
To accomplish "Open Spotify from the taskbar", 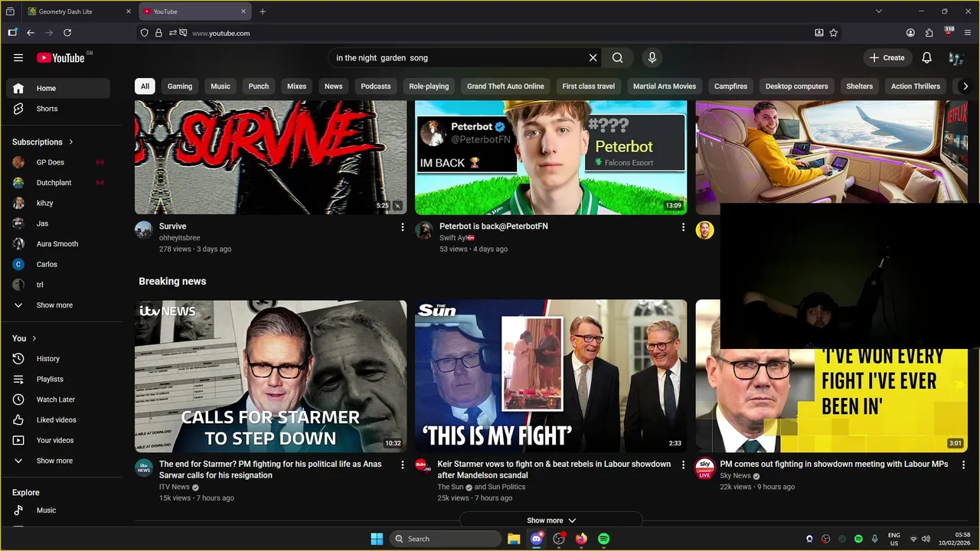I will coord(603,539).
